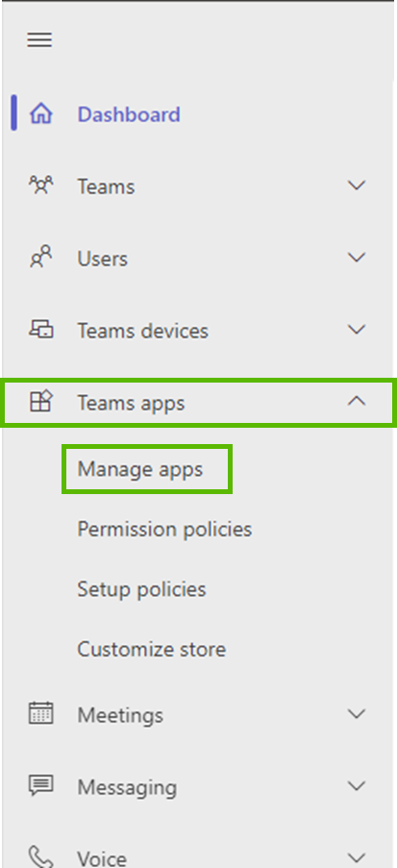Open Permission policies page

click(164, 530)
